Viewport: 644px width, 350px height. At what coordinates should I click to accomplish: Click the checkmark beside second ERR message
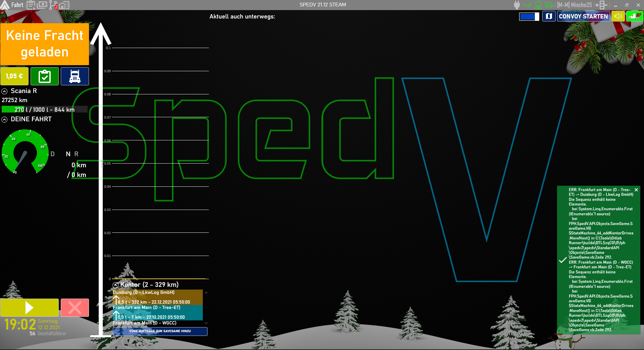(563, 260)
